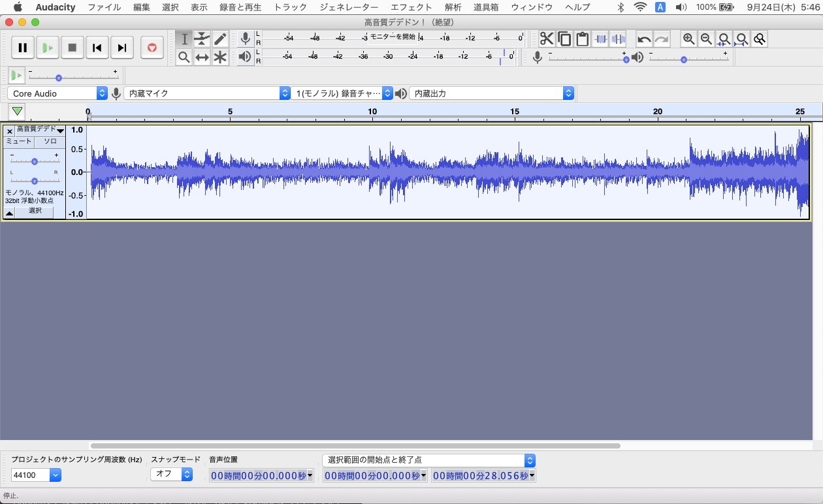Viewport: 823px width, 504px height.
Task: Select the Multi-tool asterisk icon
Action: [x=221, y=57]
